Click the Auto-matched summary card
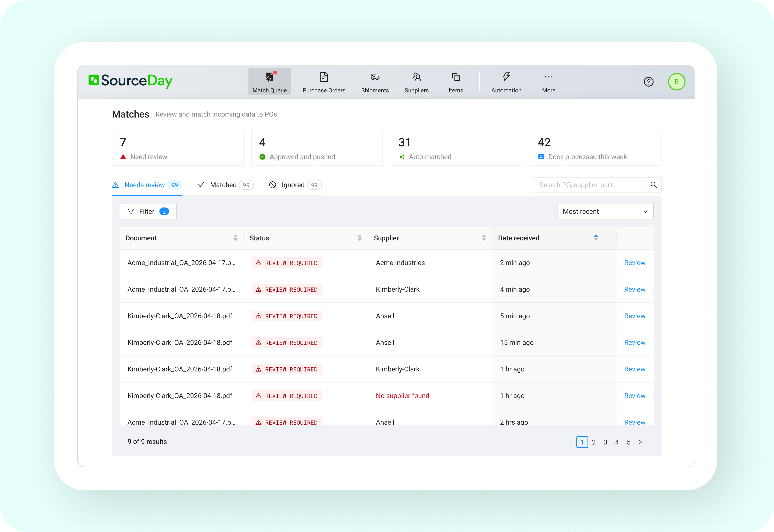The height and width of the screenshot is (532, 774). [x=456, y=148]
